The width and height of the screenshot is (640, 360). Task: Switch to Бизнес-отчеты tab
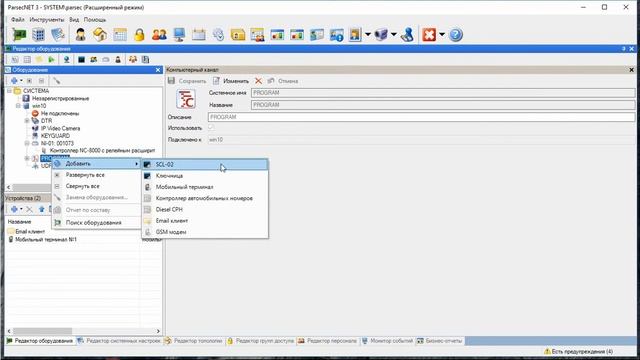point(440,340)
